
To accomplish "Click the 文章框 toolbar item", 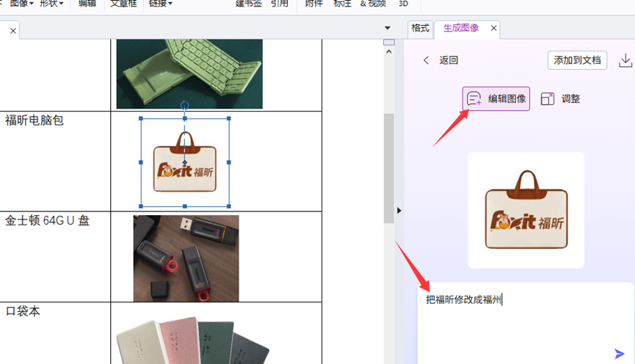I will coord(123,4).
